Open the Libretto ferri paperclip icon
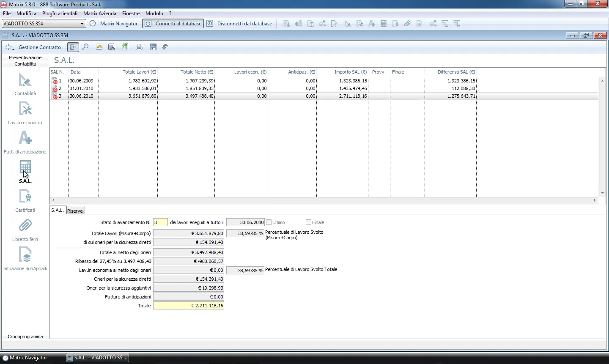This screenshot has width=609, height=364. coord(25,226)
